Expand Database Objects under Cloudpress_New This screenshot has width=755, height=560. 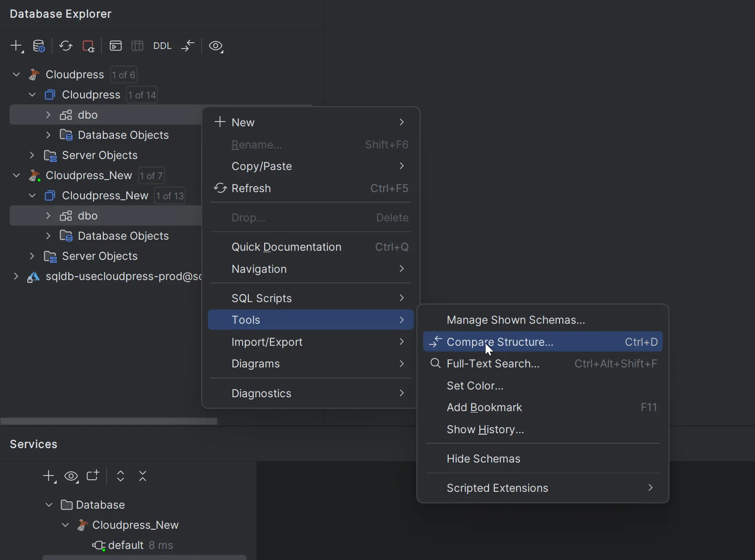[x=48, y=236]
